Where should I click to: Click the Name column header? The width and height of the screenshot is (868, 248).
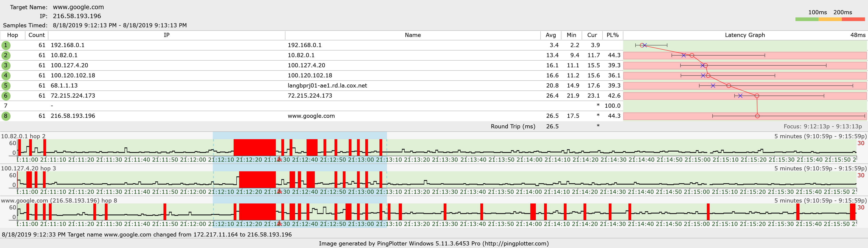point(412,35)
